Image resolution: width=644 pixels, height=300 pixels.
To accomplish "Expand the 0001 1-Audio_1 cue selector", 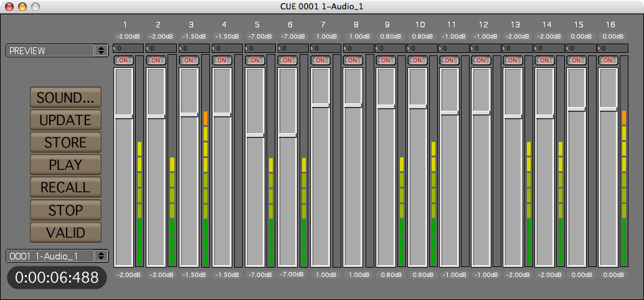I will [57, 256].
